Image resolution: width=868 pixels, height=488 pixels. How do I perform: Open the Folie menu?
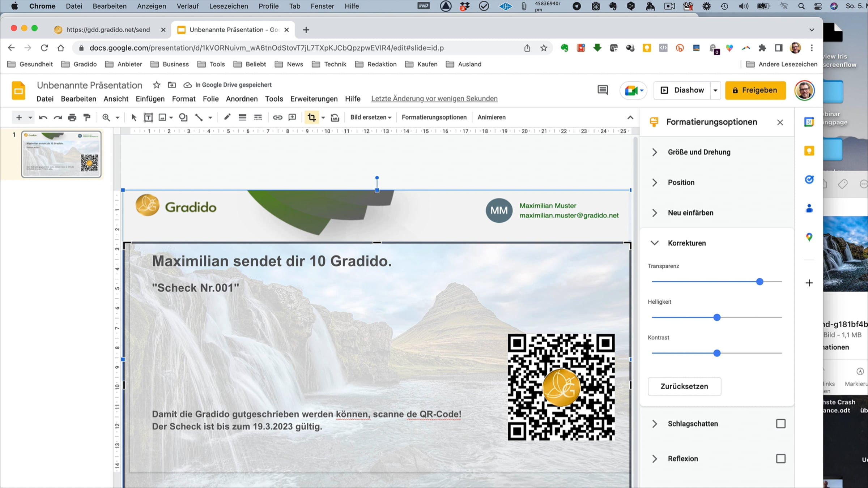(211, 99)
